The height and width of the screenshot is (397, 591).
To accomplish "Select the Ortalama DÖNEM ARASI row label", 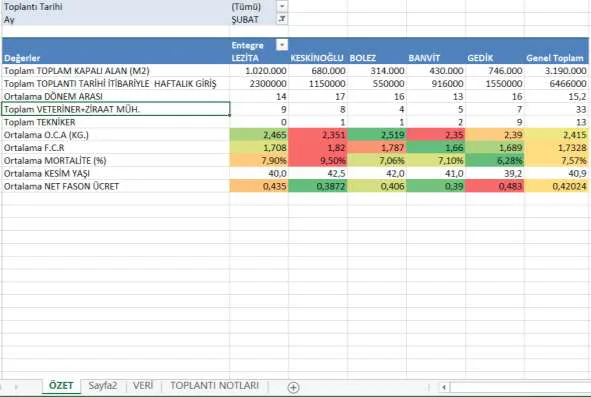I will click(116, 96).
